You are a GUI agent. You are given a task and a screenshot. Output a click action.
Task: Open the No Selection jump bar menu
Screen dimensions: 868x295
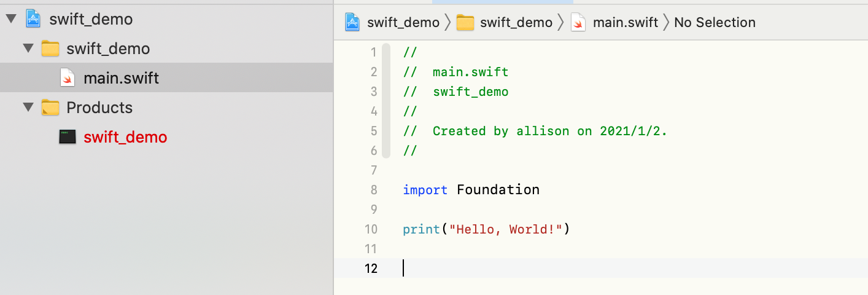(x=715, y=23)
